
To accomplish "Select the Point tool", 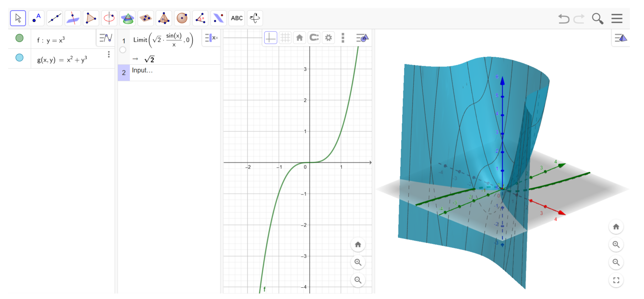I will pos(36,18).
